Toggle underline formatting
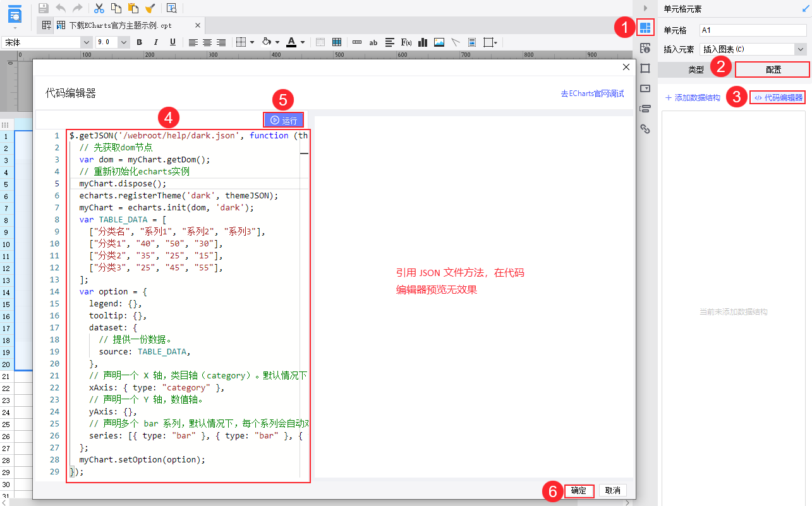Screen dimensions: 812x506 [173, 42]
